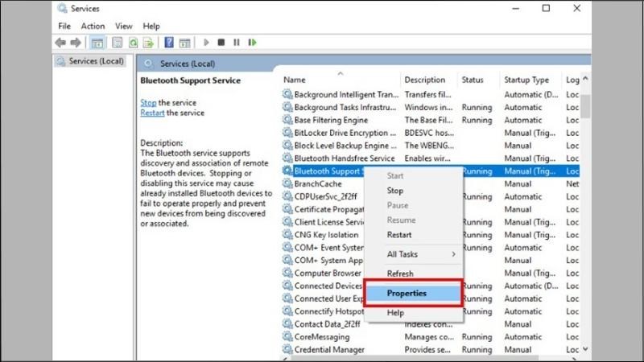Click the Back arrow in the toolbar
Screen dimensions: 644x362
[60, 42]
